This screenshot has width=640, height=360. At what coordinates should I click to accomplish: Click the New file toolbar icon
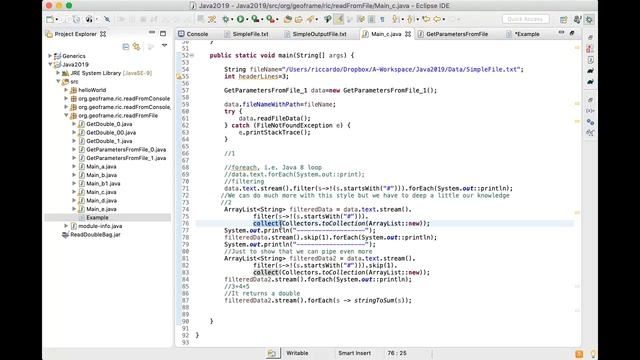point(49,19)
